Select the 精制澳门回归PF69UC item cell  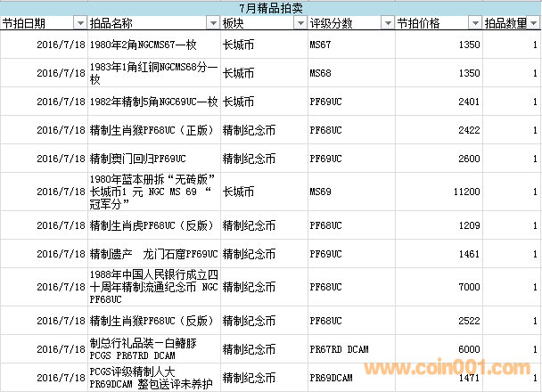[x=154, y=159]
